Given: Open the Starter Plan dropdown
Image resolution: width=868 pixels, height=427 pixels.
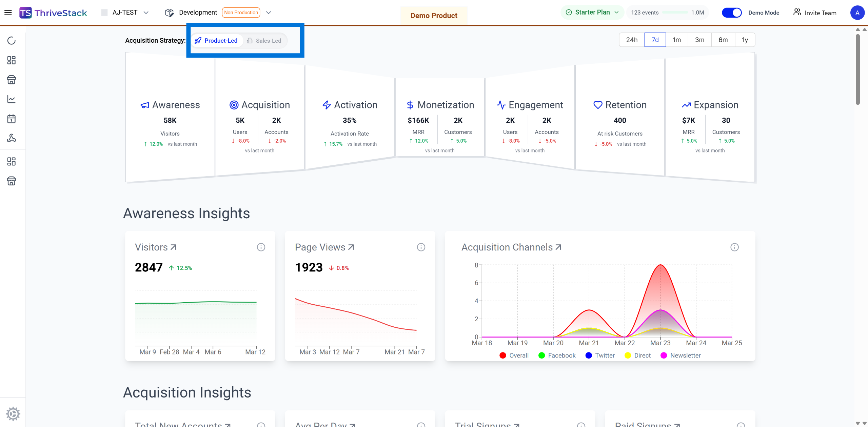Looking at the screenshot, I should [592, 13].
